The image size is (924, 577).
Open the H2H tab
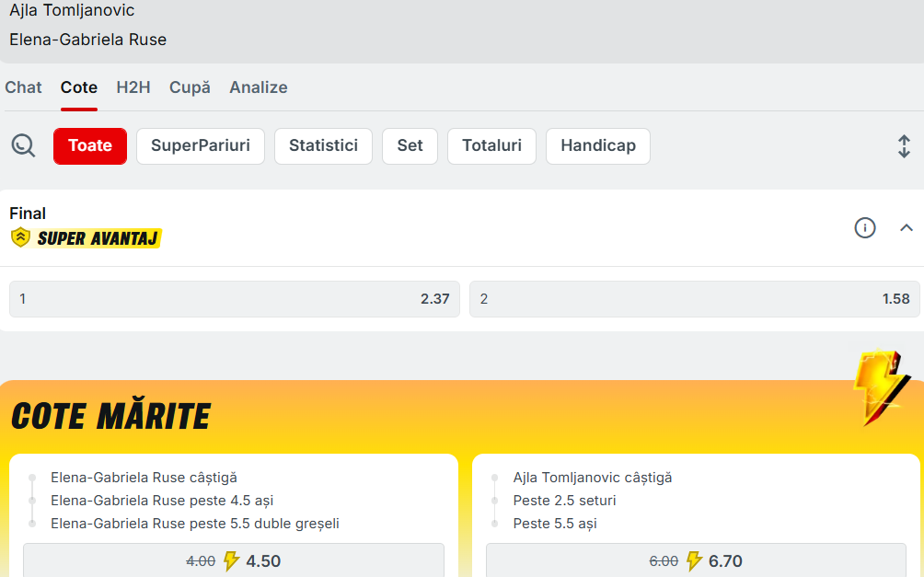click(x=133, y=87)
